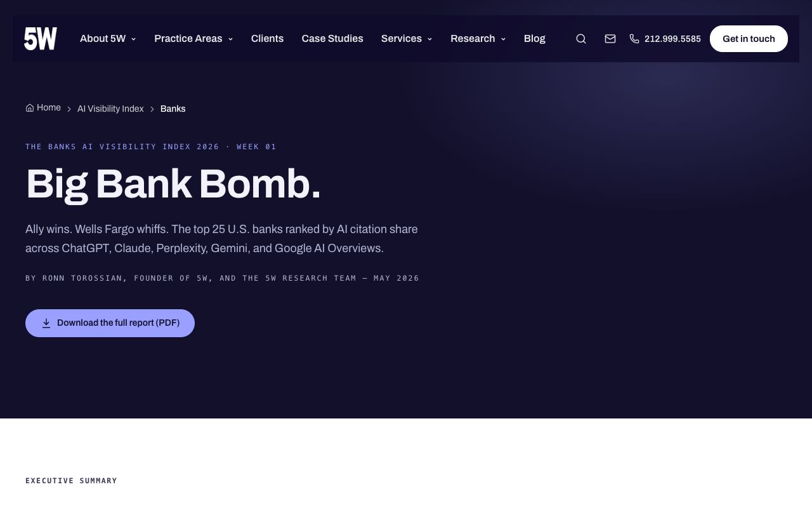Expand the About 5W dropdown chevron
The image size is (812, 508).
(133, 39)
